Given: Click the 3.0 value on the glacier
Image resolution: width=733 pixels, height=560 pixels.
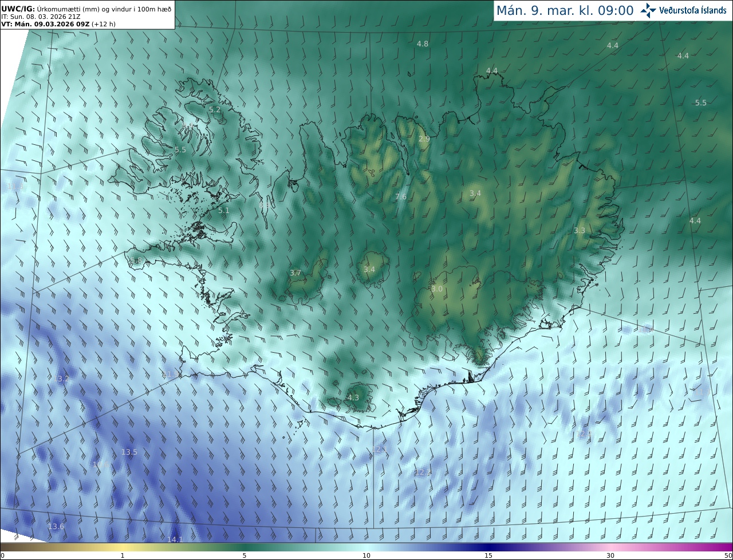Looking at the screenshot, I should click(x=437, y=289).
